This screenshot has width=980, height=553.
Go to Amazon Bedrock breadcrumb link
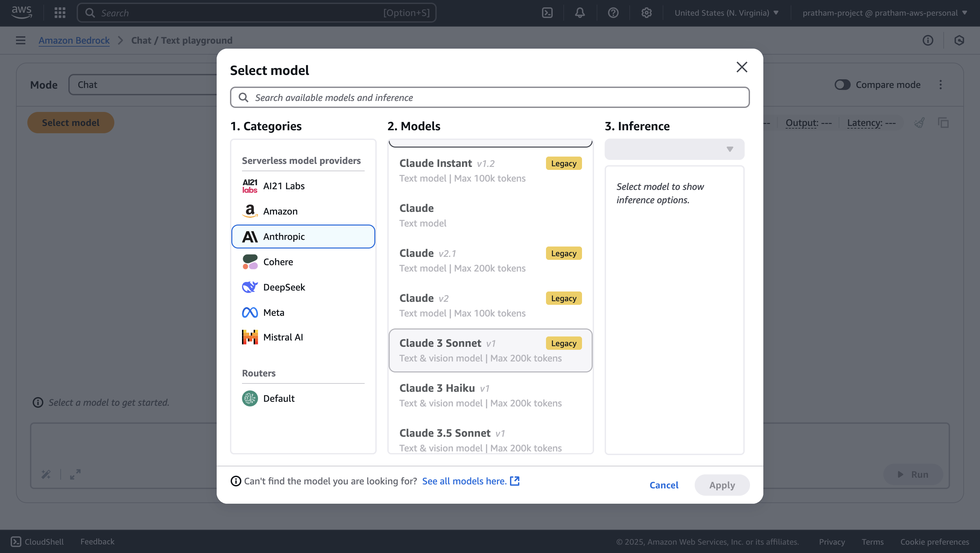pyautogui.click(x=74, y=40)
